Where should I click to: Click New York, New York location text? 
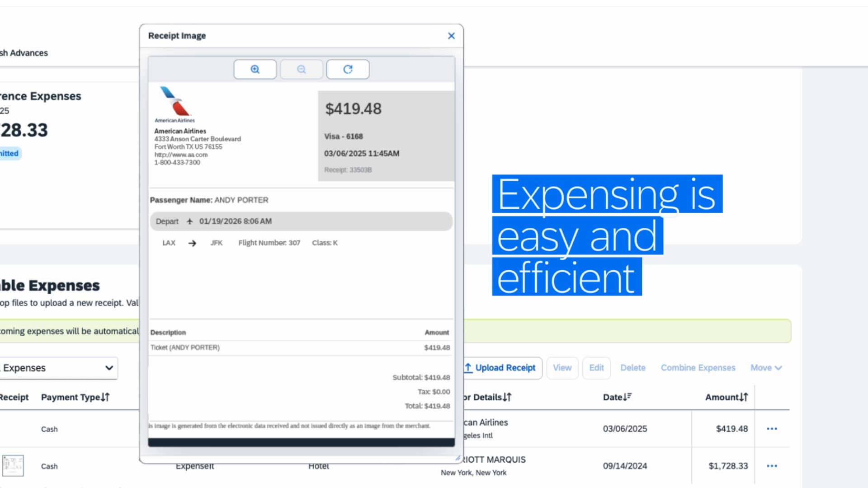point(474,473)
